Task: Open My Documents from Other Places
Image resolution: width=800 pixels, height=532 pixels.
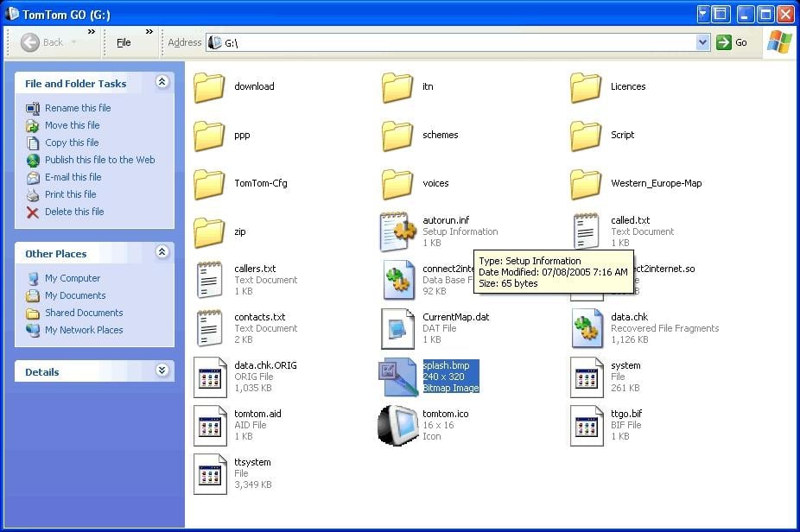Action: click(x=74, y=295)
